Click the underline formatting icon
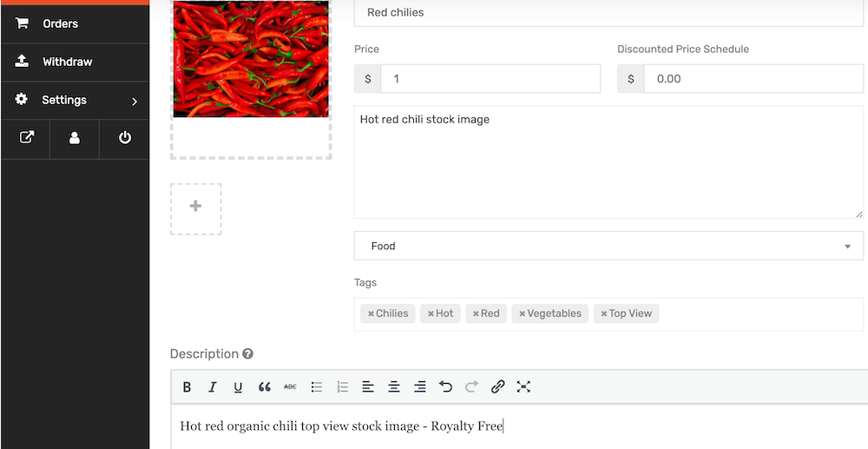Image resolution: width=868 pixels, height=449 pixels. pyautogui.click(x=238, y=387)
